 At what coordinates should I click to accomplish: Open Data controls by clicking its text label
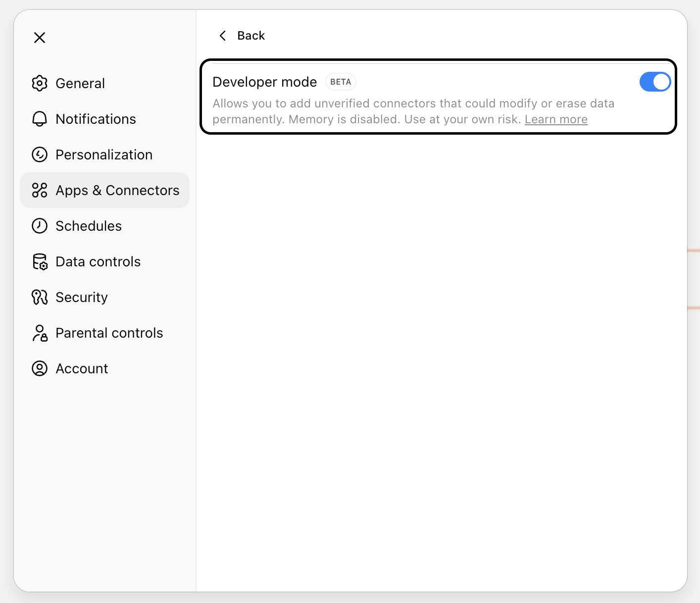click(x=98, y=261)
